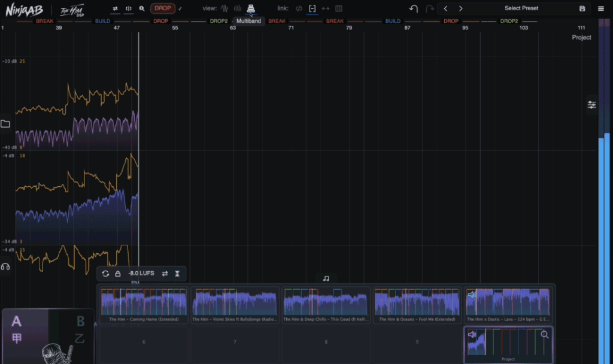Click the blue output level meter

(x=604, y=248)
